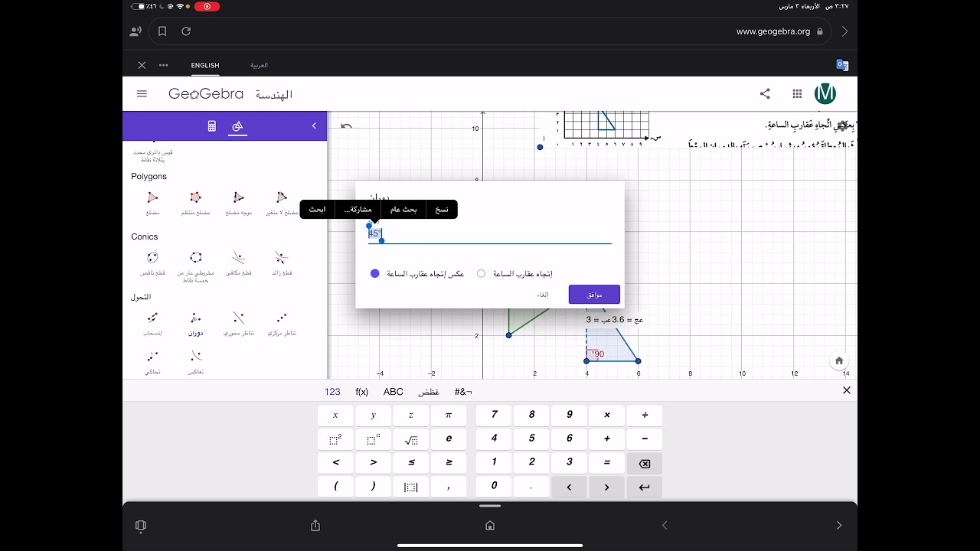
Task: Tap مشاركة (Share) in the text popup
Action: [358, 209]
